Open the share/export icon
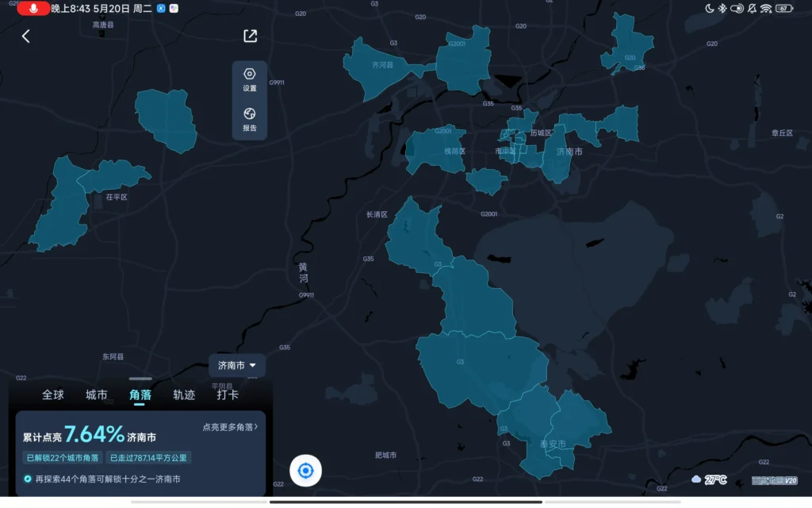The height and width of the screenshot is (508, 812). pos(250,36)
